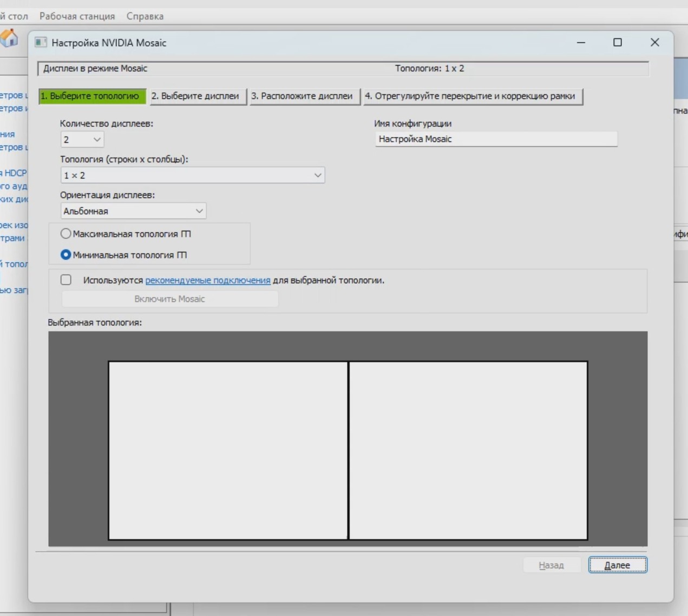Viewport: 688px width, 616px height.
Task: Minimize the NVIDIA Mosaic setup window
Action: click(581, 42)
